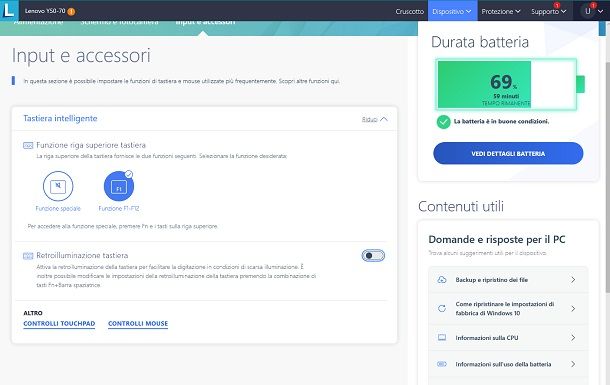This screenshot has width=610, height=385.
Task: Switch to the Alimentazione tab
Action: pos(38,22)
